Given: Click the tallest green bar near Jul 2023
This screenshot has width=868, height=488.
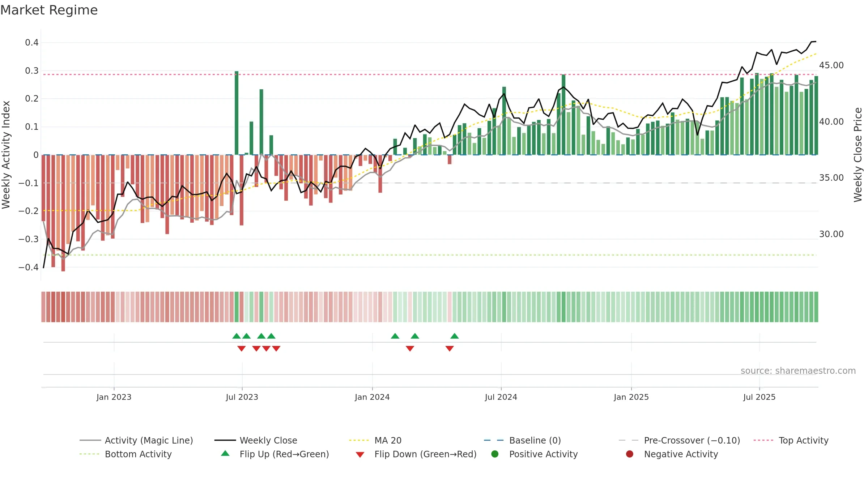Looking at the screenshot, I should [x=237, y=113].
